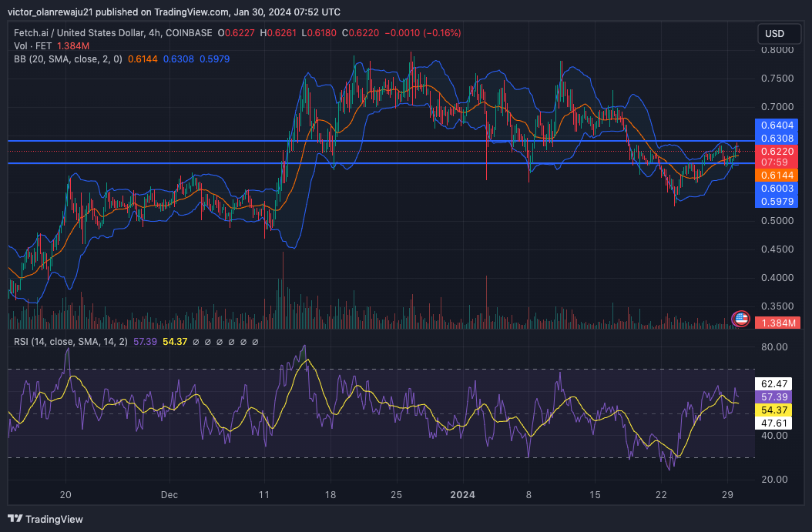Viewport: 812px width, 532px height.
Task: Click the 62.47 label on RSI axis
Action: (773, 384)
